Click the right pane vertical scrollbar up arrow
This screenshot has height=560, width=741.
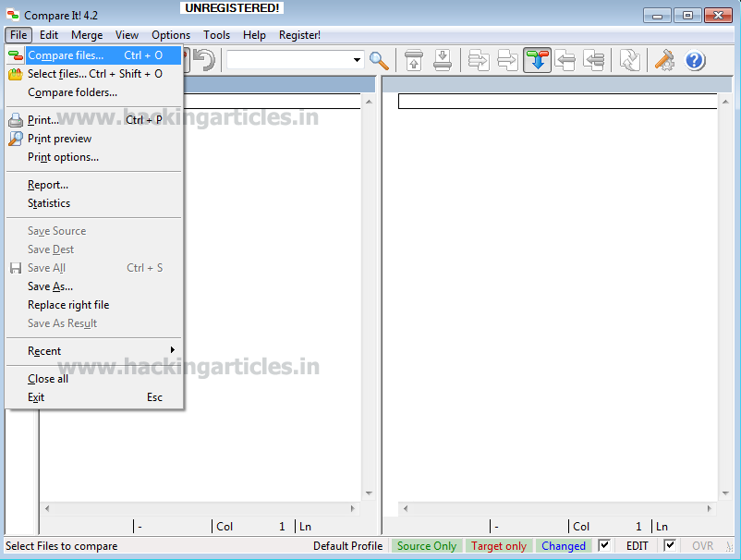[725, 102]
